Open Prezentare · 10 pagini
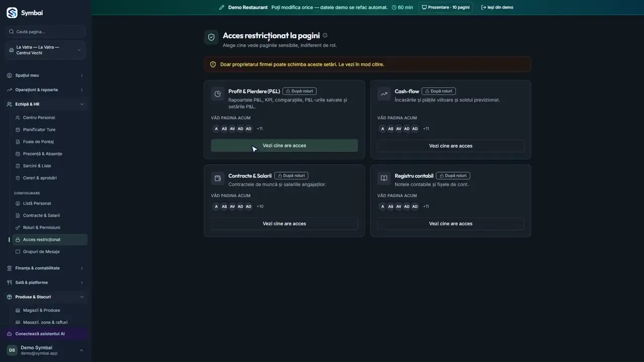Viewport: 644px width, 362px height. point(445,8)
